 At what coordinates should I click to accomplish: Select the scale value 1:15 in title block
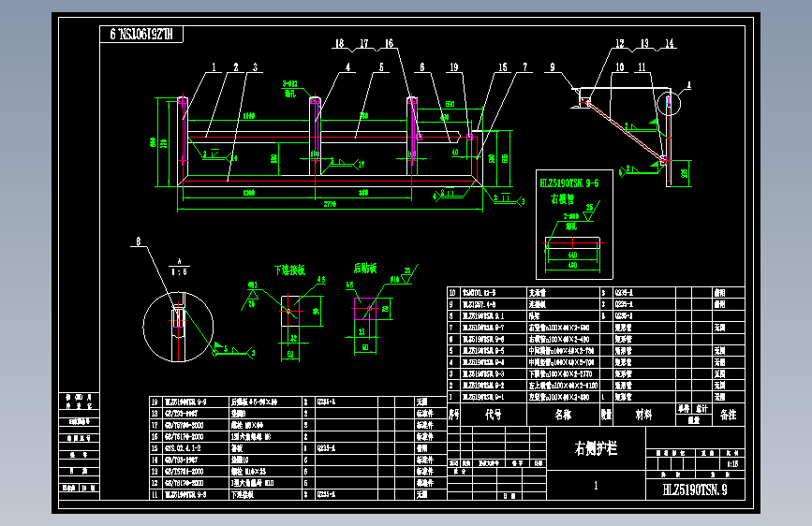[732, 464]
